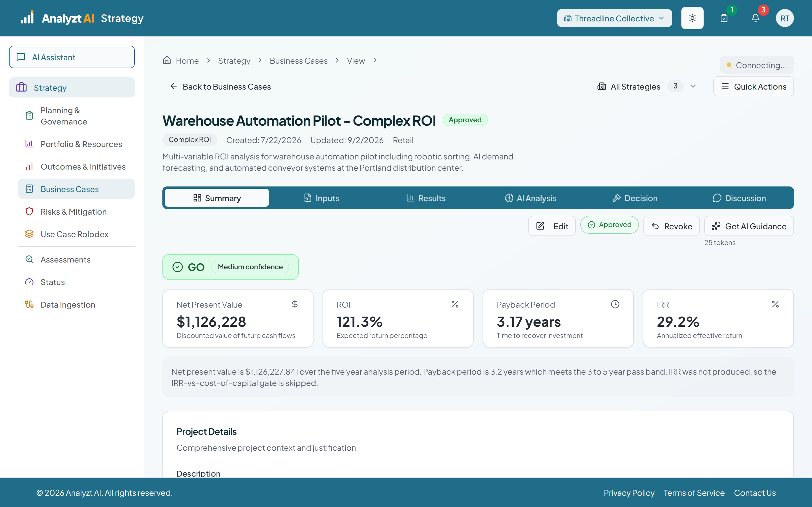The image size is (812, 507).
Task: Click the Edit button
Action: 552,226
